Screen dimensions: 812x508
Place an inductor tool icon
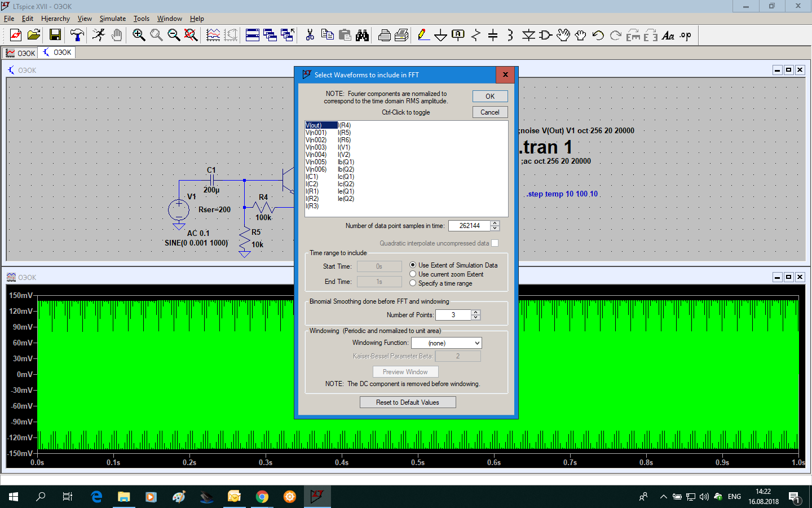(510, 35)
